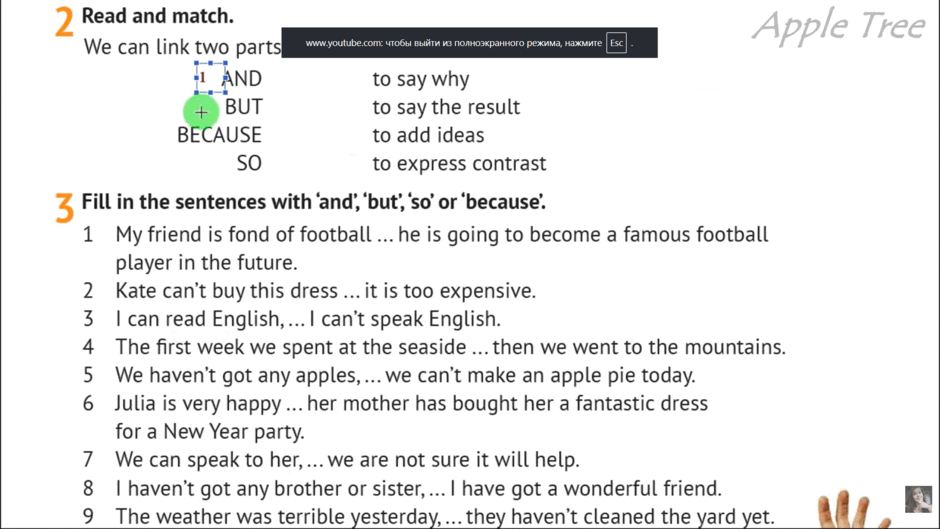Click the phrase 'to say why'
The image size is (940, 529).
click(421, 79)
